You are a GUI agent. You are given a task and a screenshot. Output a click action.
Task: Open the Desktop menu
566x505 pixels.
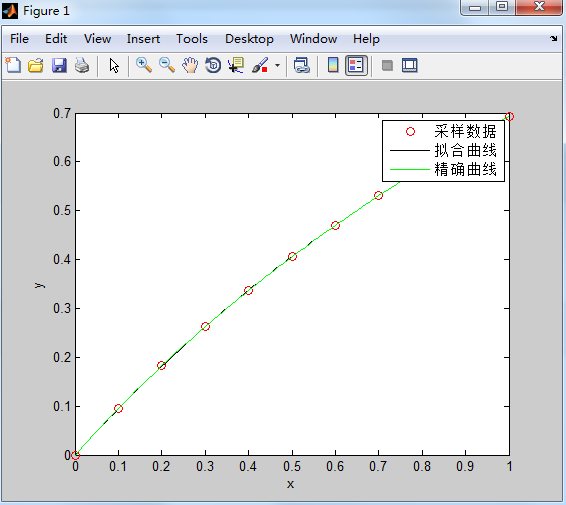point(249,39)
